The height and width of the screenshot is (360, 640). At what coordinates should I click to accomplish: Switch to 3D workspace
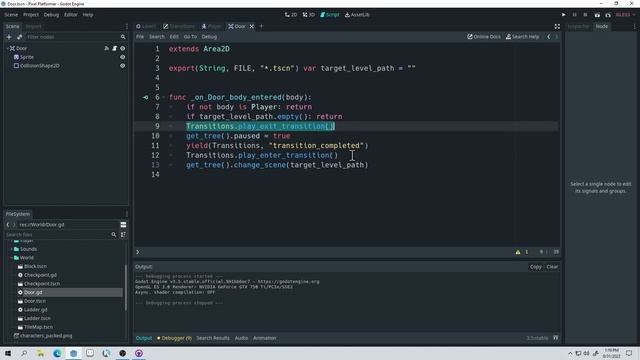pos(309,15)
